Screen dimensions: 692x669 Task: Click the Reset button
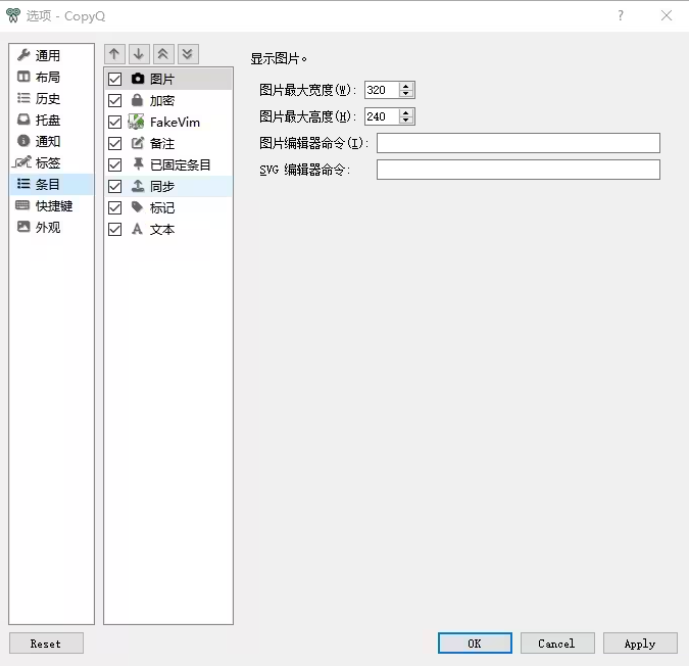point(46,643)
